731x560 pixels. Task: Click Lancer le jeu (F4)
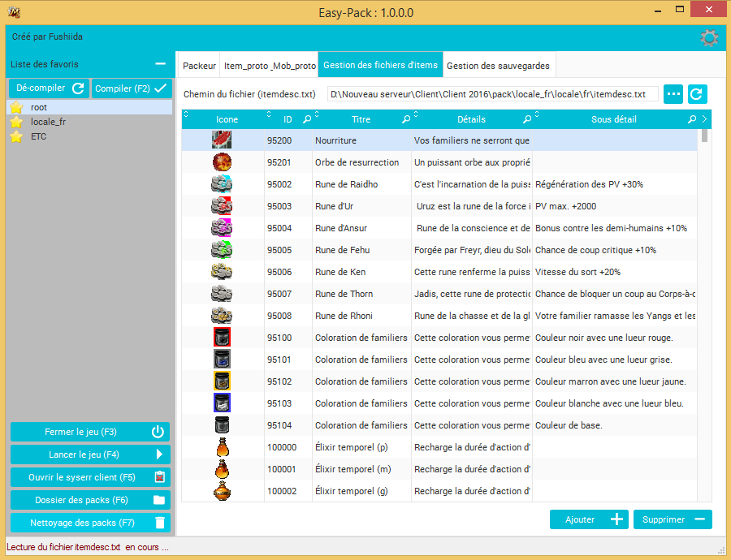point(90,454)
